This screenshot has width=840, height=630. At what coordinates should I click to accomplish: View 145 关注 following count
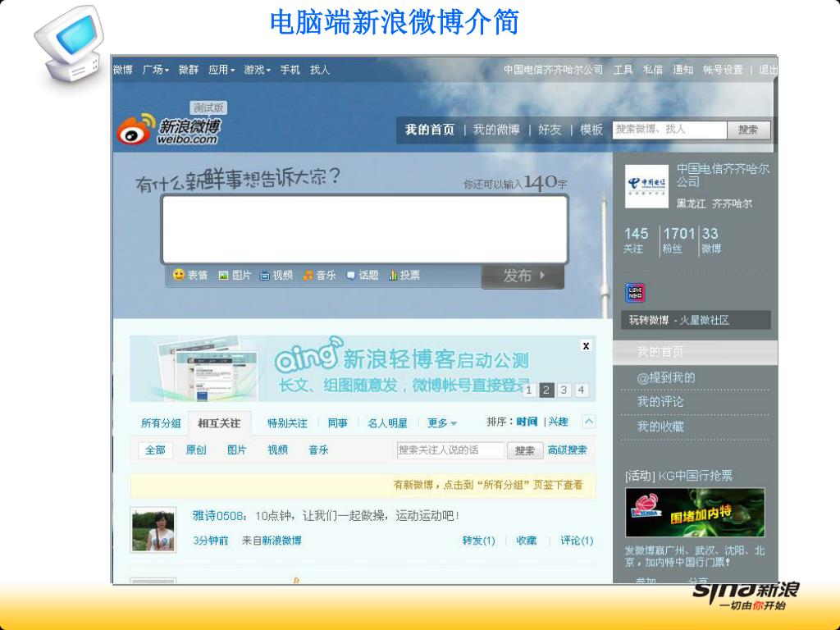point(636,240)
